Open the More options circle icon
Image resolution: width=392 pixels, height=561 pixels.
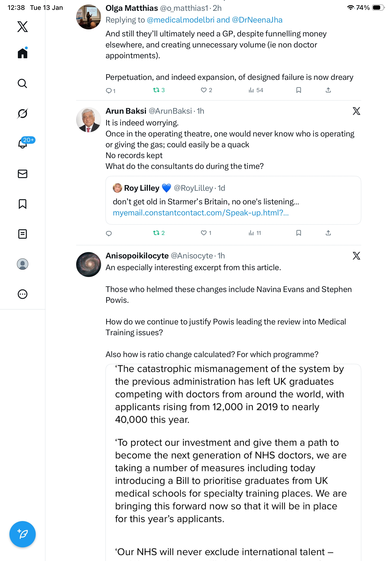(x=23, y=294)
